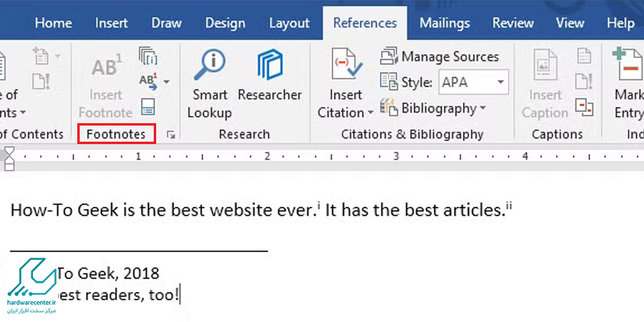The height and width of the screenshot is (322, 644).
Task: Click the Insert Endnote icon
Action: [148, 56]
